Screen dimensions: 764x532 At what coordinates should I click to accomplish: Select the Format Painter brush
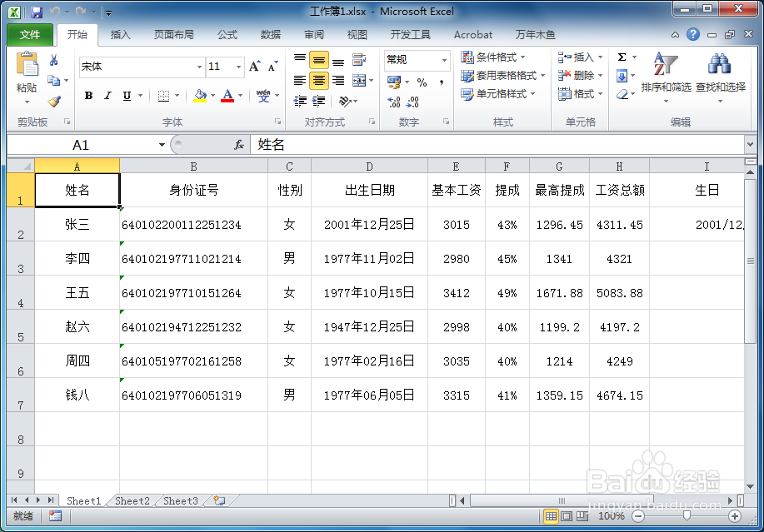pos(53,102)
